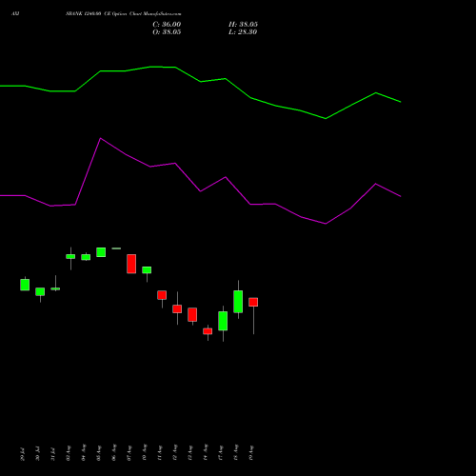476x476 pixels.
Task: Click the large red candlestick for 07 Aug
Action: pyautogui.click(x=131, y=264)
